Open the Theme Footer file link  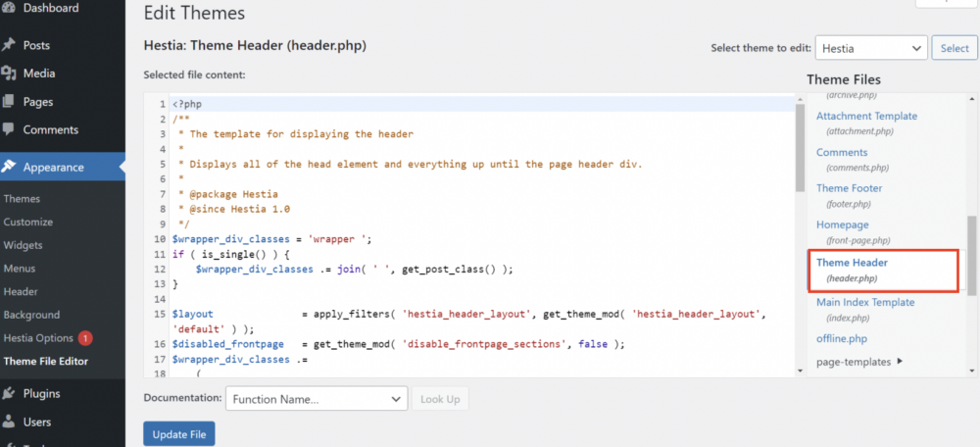pyautogui.click(x=849, y=188)
